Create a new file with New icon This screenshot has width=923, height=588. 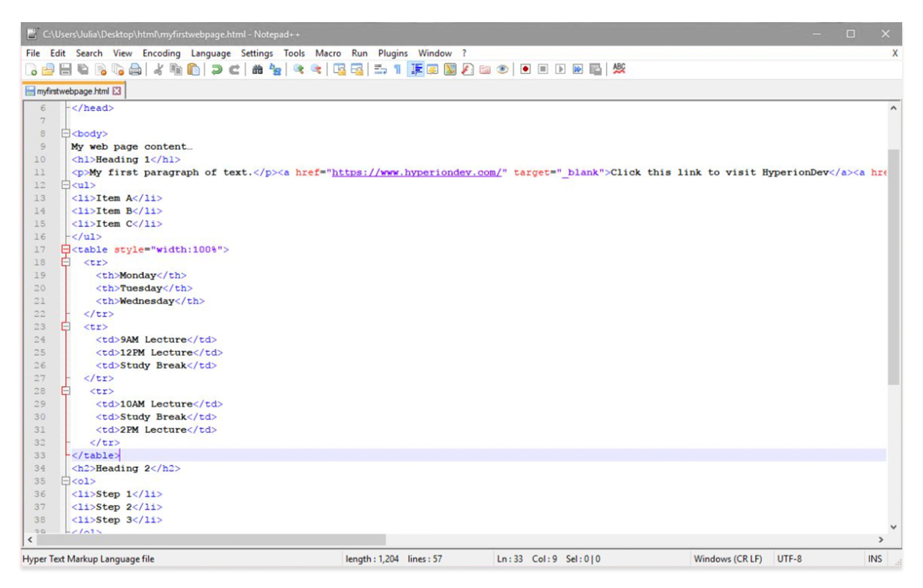click(x=31, y=69)
